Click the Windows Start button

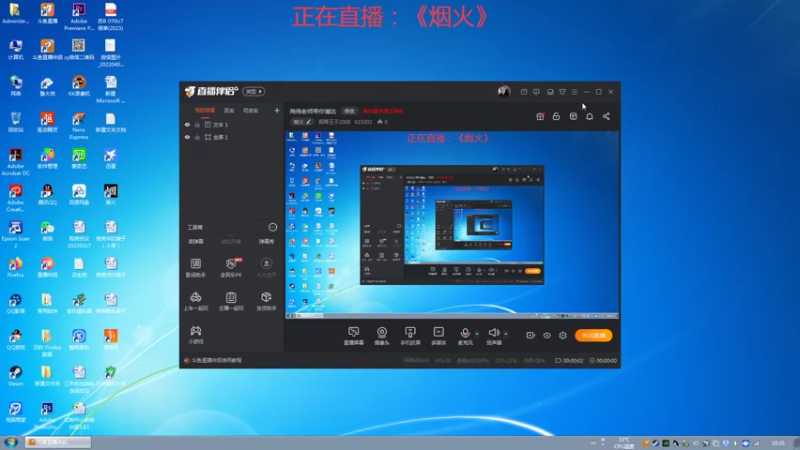point(11,442)
